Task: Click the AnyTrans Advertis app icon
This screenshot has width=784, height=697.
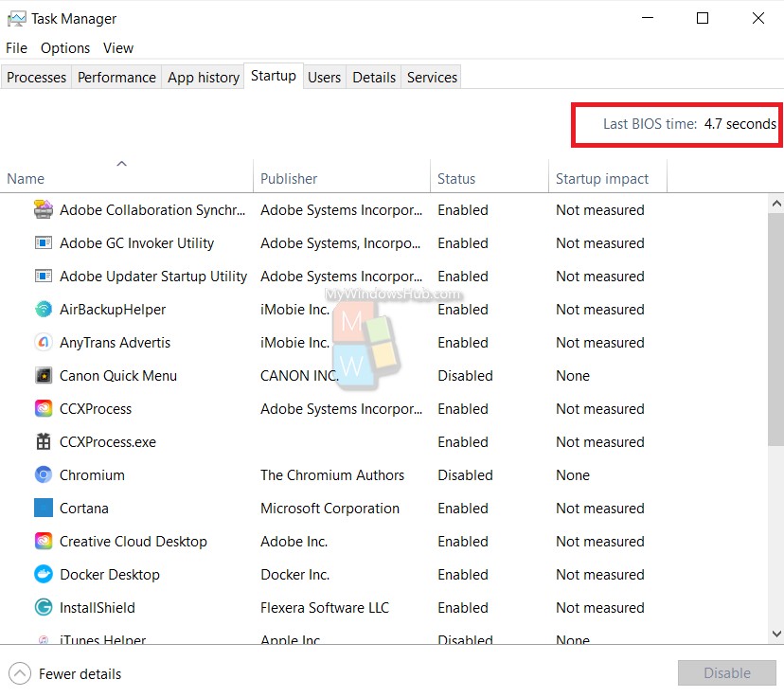Action: point(44,343)
